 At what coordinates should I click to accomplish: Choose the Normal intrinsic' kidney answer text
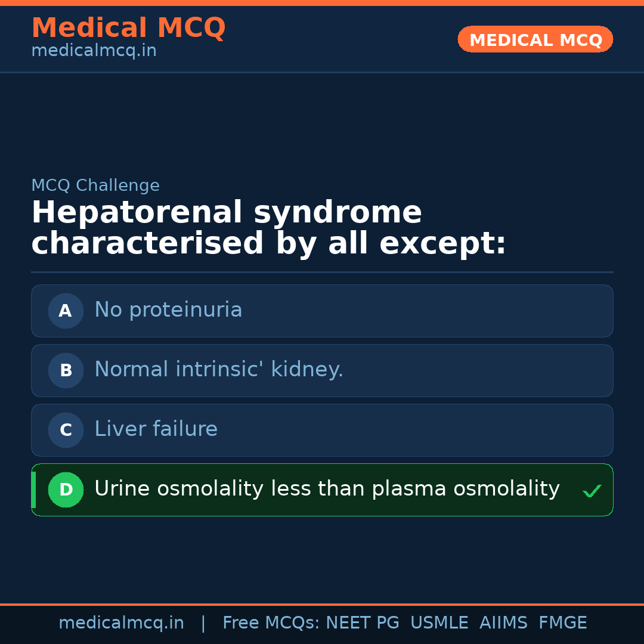click(219, 370)
